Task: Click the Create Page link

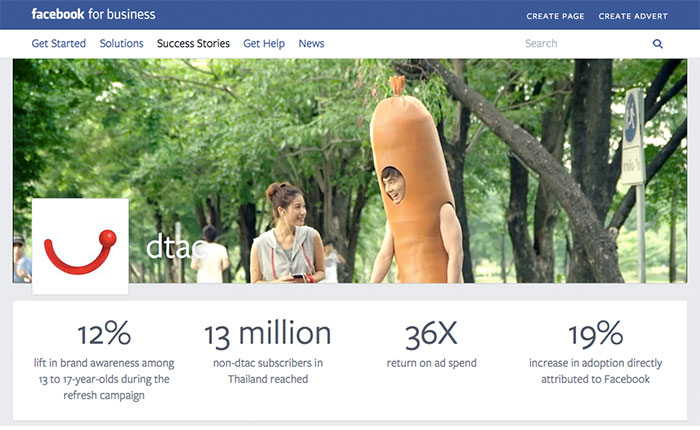Action: 555,16
